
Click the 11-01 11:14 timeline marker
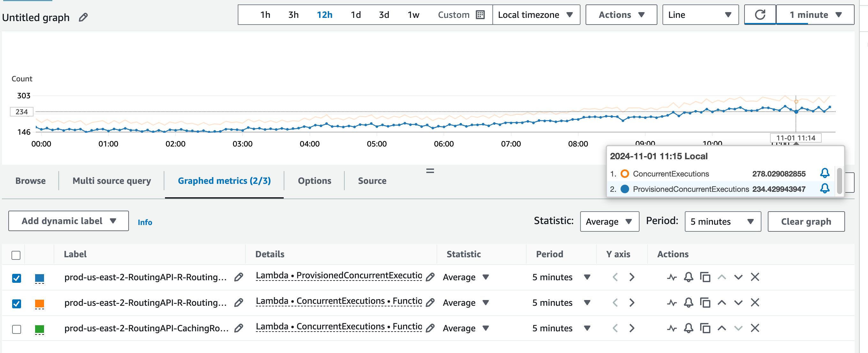click(x=796, y=138)
